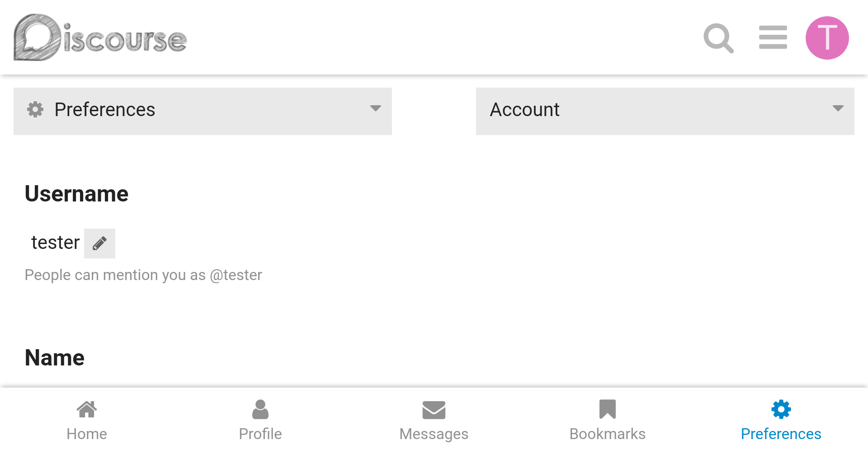Click the pink T user avatar
The width and height of the screenshot is (868, 454).
coord(827,38)
